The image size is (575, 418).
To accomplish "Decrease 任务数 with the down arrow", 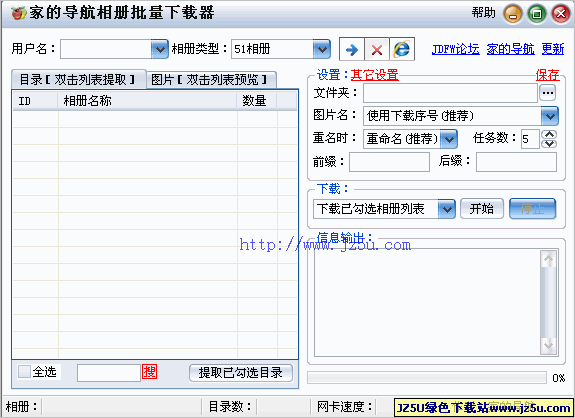I will (x=549, y=144).
